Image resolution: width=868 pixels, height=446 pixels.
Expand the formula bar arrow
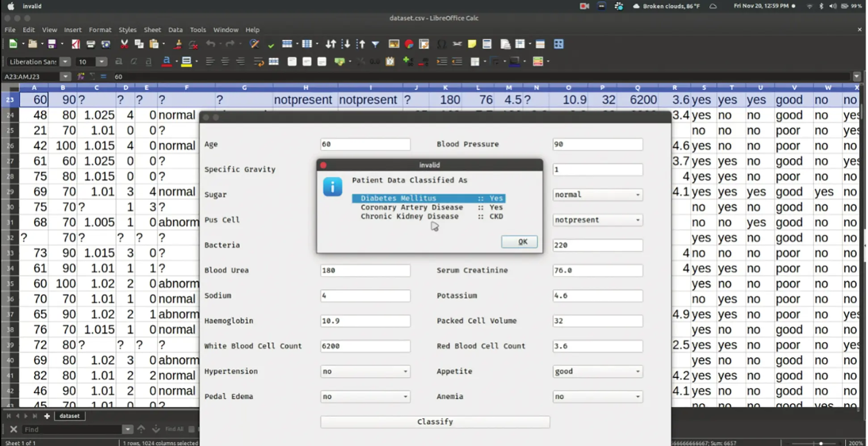[856, 76]
